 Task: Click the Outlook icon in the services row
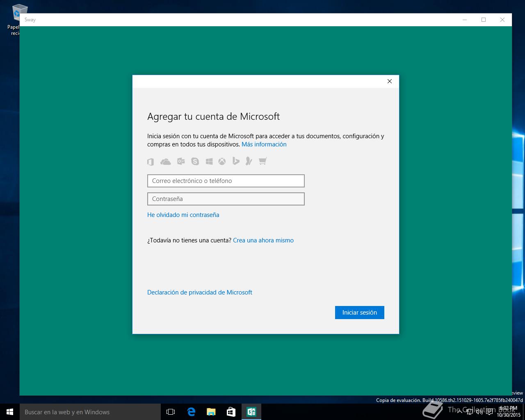click(x=181, y=161)
